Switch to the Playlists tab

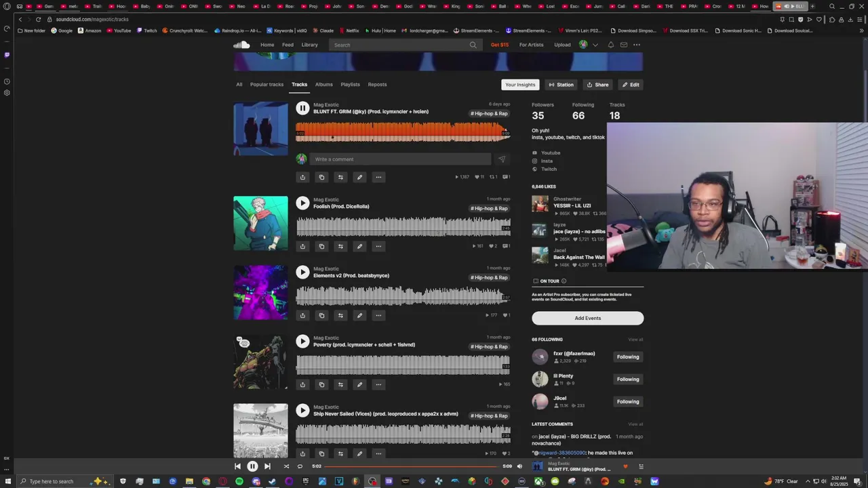350,85
